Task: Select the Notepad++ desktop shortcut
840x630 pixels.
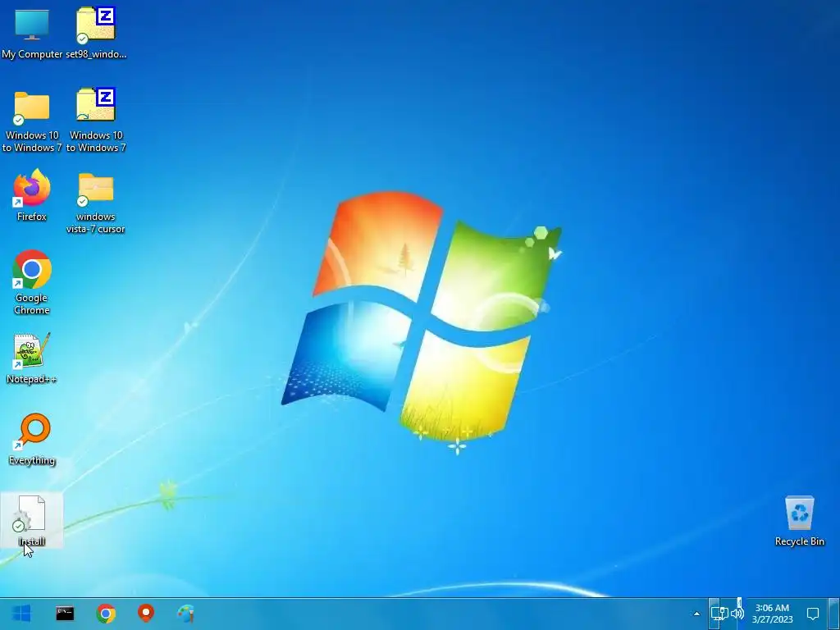Action: [x=32, y=358]
